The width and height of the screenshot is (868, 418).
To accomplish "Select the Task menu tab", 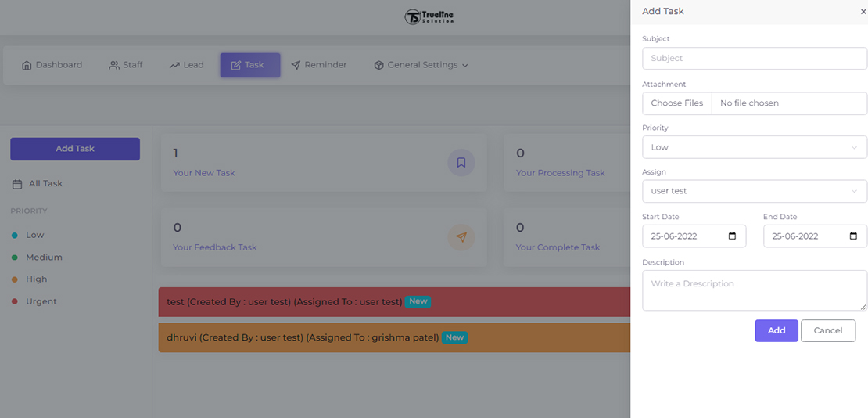I will 250,66.
